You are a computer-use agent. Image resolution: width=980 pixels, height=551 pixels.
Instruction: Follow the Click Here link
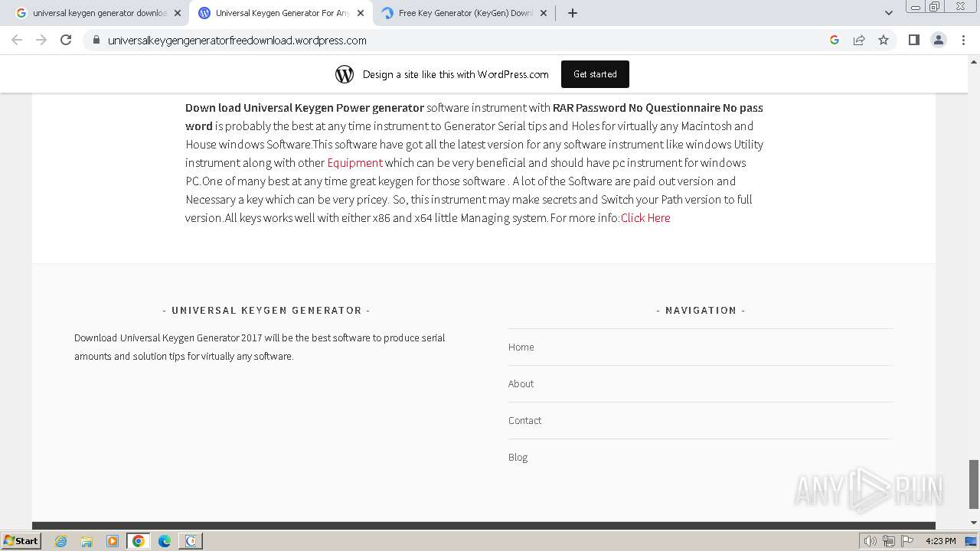pyautogui.click(x=645, y=217)
